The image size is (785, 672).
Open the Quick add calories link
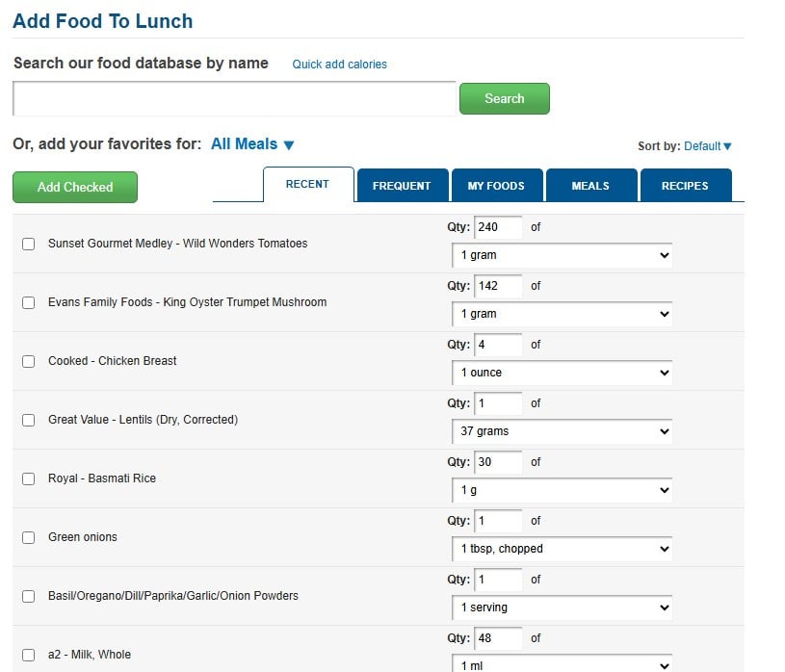point(339,65)
